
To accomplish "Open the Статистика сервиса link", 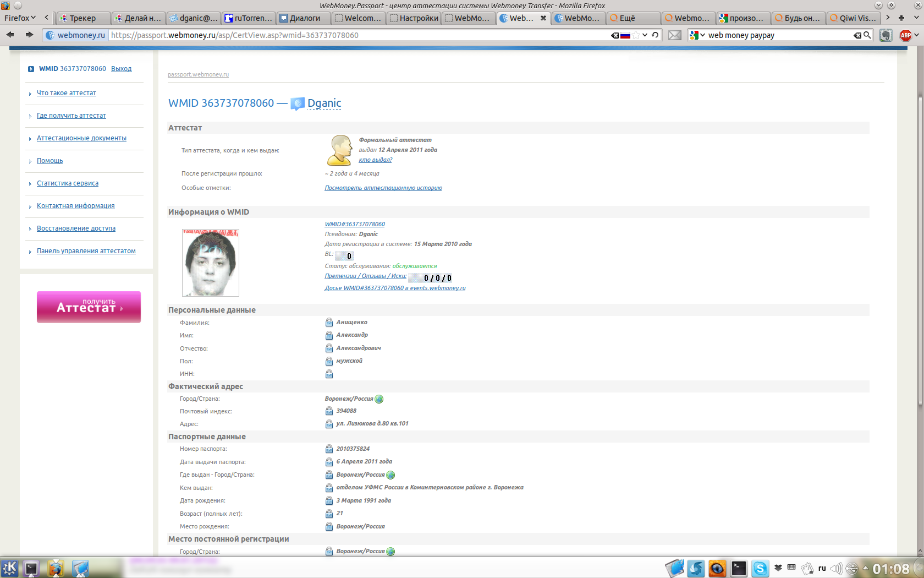I will [x=68, y=183].
